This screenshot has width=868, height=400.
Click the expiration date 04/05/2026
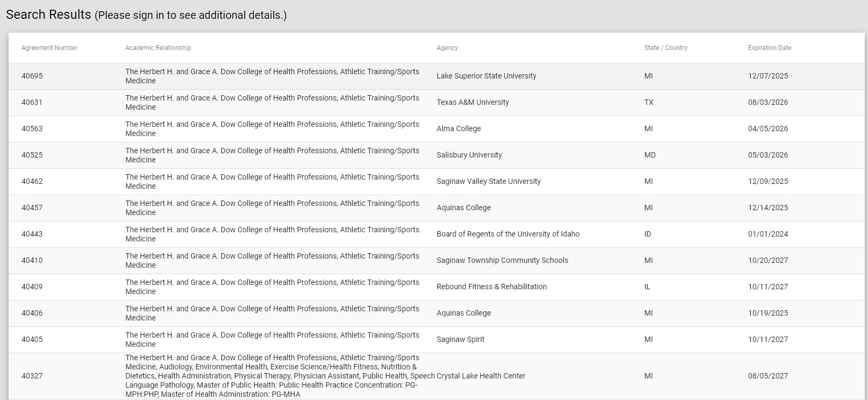pyautogui.click(x=768, y=128)
